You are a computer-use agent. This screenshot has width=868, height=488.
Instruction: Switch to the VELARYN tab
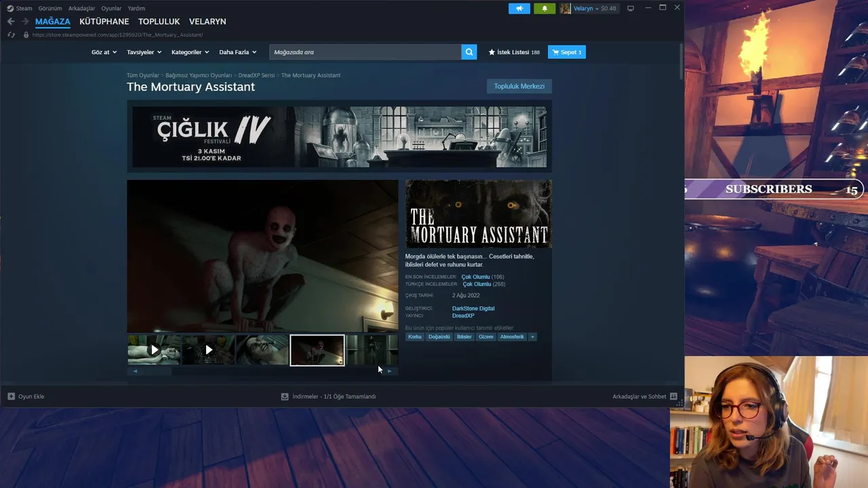(x=208, y=22)
